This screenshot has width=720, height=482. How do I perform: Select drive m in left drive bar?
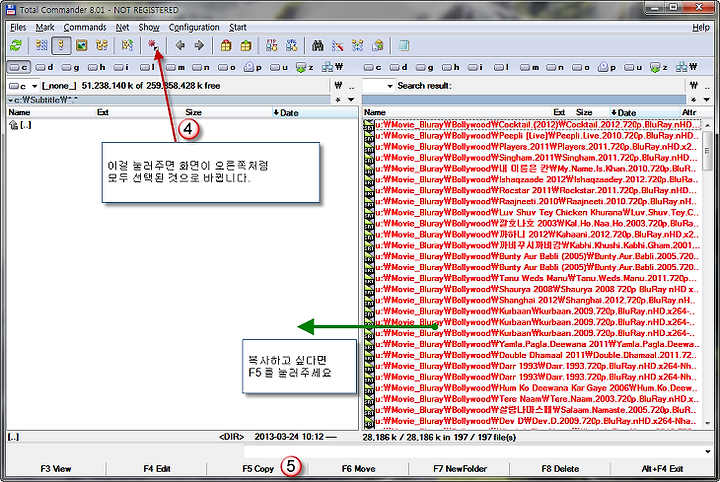pos(175,67)
